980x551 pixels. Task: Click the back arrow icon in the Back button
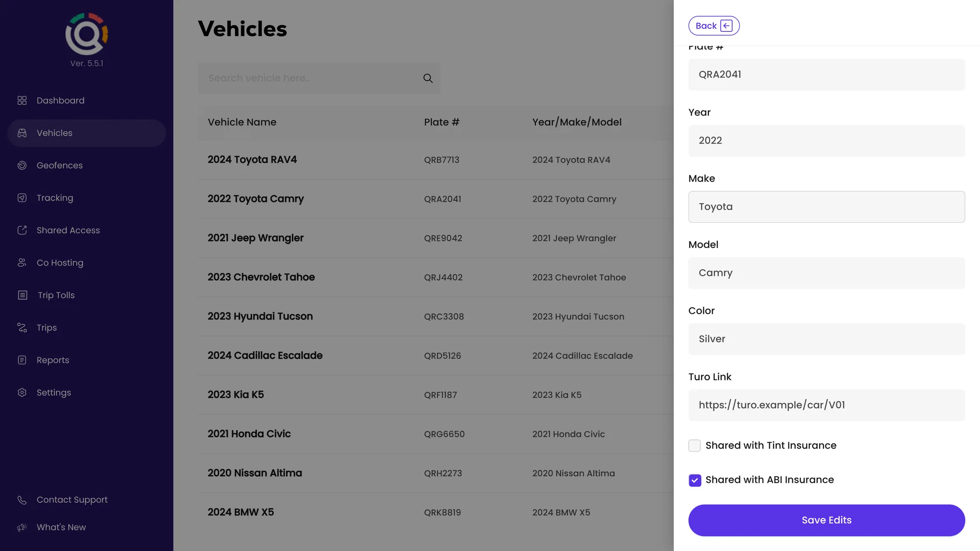coord(727,26)
